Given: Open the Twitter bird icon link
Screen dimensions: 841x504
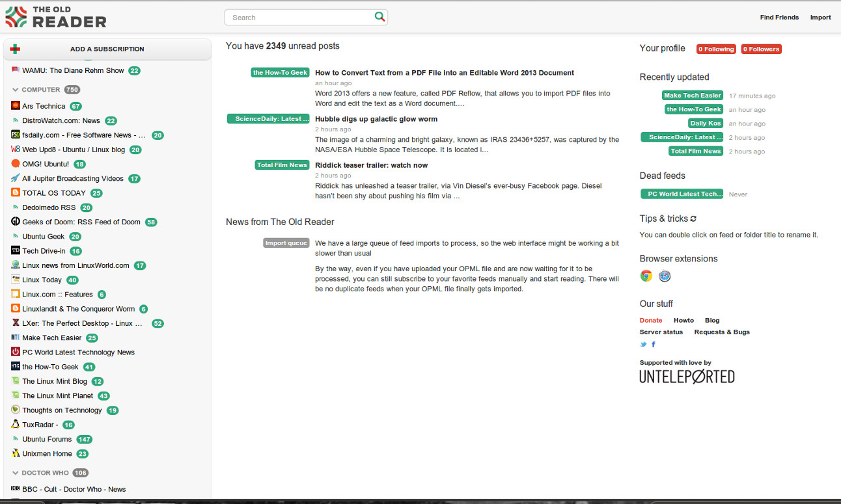Looking at the screenshot, I should click(x=643, y=345).
